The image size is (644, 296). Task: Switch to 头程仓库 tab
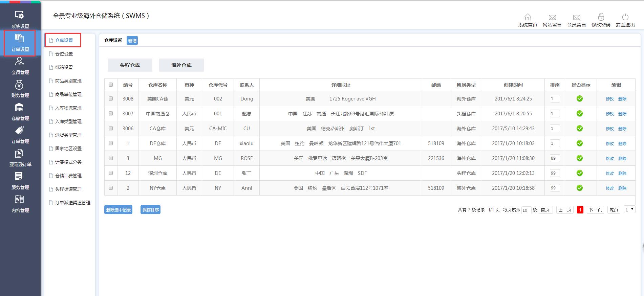(130, 65)
